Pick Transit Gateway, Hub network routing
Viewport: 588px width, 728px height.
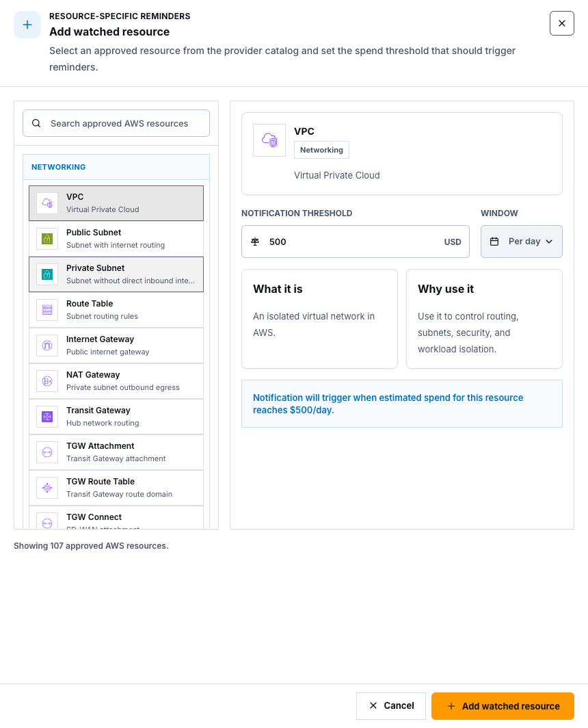116,417
